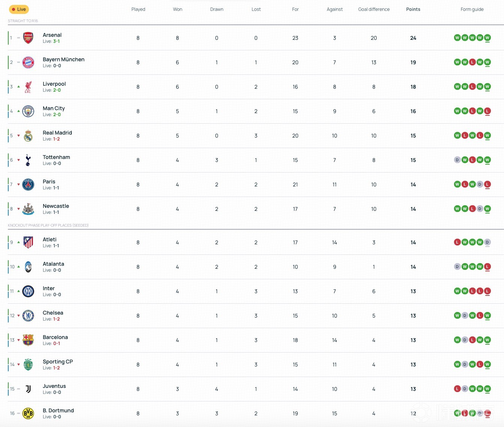Screen dimensions: 504x427
Task: Open the Atalanta team page link
Action: [53, 264]
